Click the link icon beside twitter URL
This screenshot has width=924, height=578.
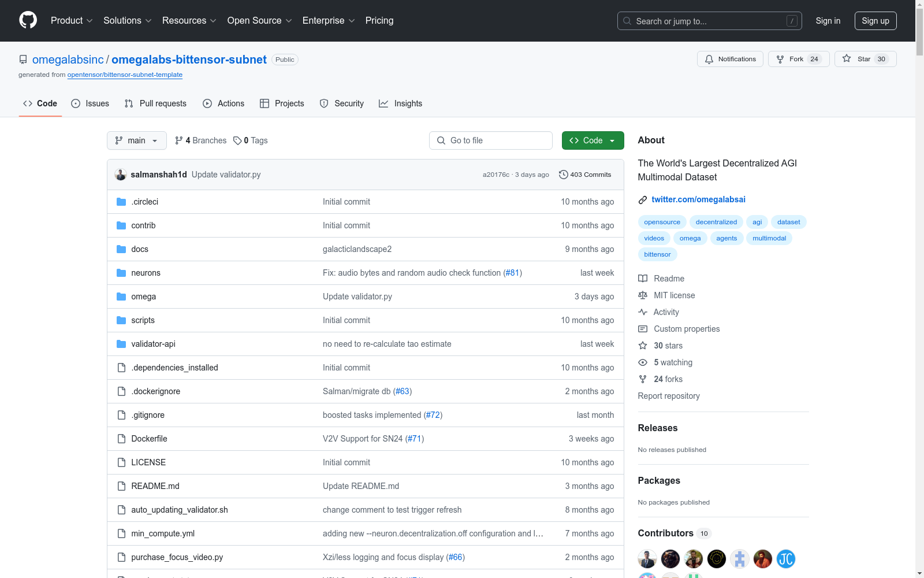click(x=643, y=200)
